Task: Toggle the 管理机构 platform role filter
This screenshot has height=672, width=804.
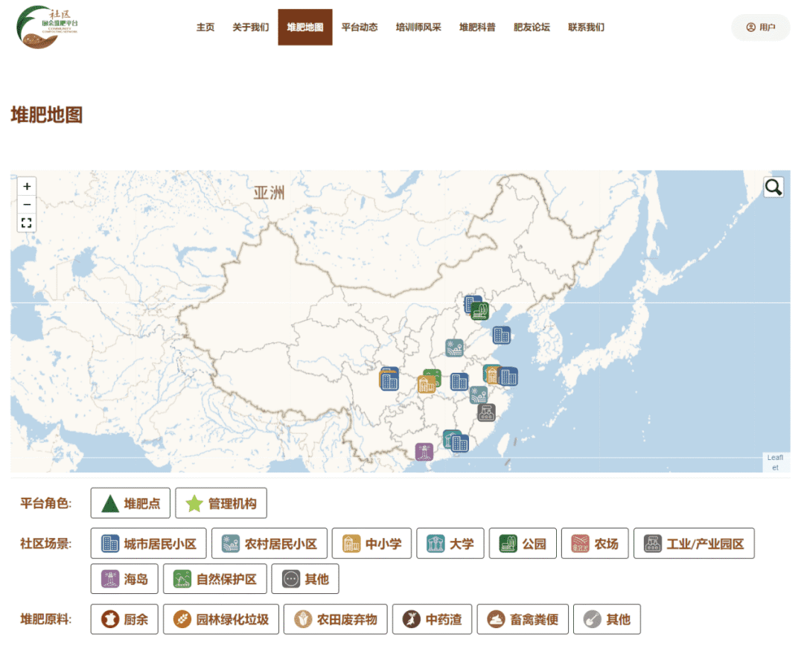Action: pos(220,503)
